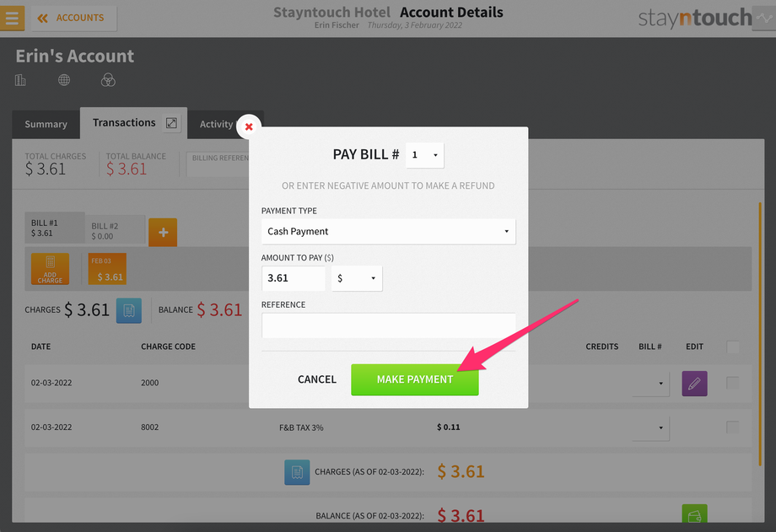Viewport: 776px width, 532px height.
Task: Close the Pay Bill dialog with the red X
Action: 249,126
